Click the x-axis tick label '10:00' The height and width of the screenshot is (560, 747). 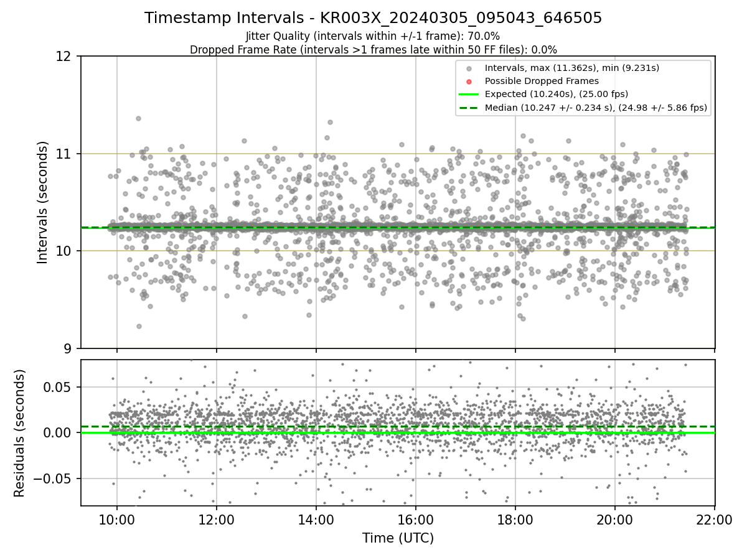point(117,520)
